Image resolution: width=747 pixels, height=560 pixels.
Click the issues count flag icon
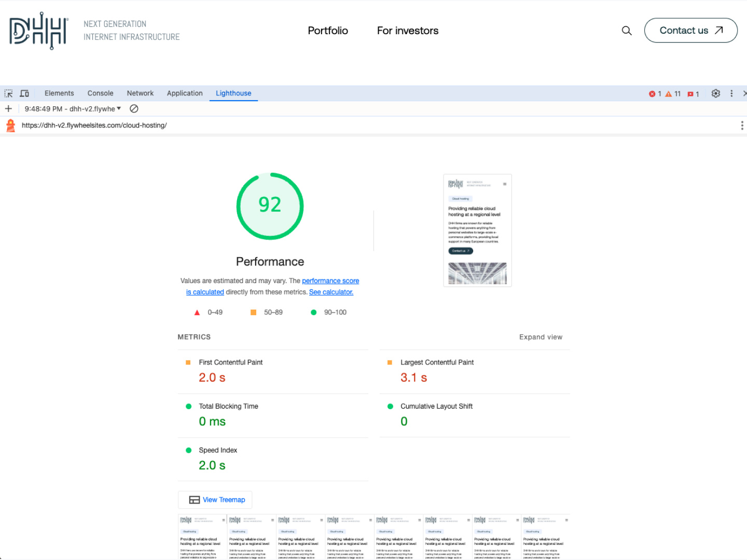[x=690, y=94]
